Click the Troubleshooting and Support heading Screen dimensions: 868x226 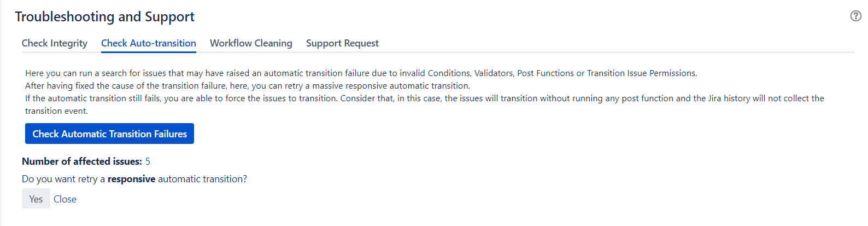pyautogui.click(x=104, y=17)
